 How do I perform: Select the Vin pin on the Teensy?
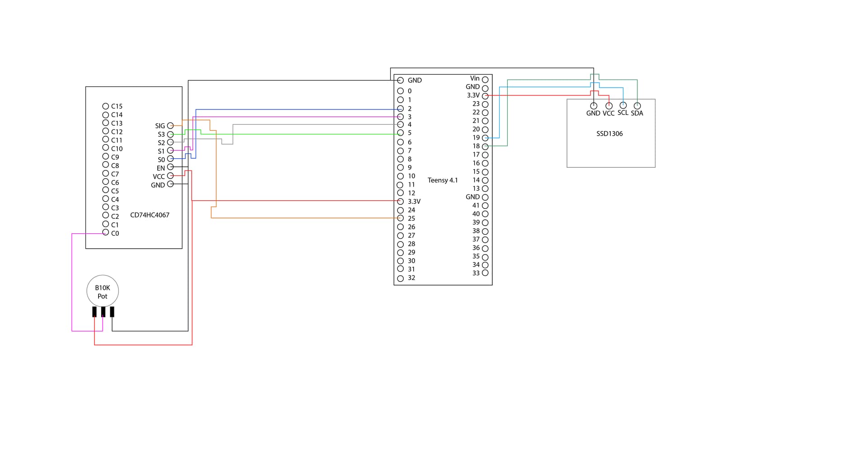[485, 78]
